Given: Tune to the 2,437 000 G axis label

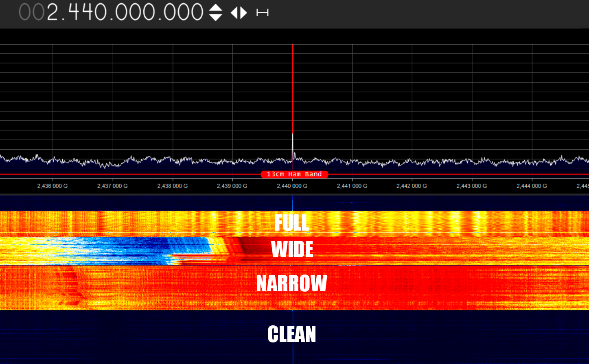Looking at the screenshot, I should coord(112,186).
